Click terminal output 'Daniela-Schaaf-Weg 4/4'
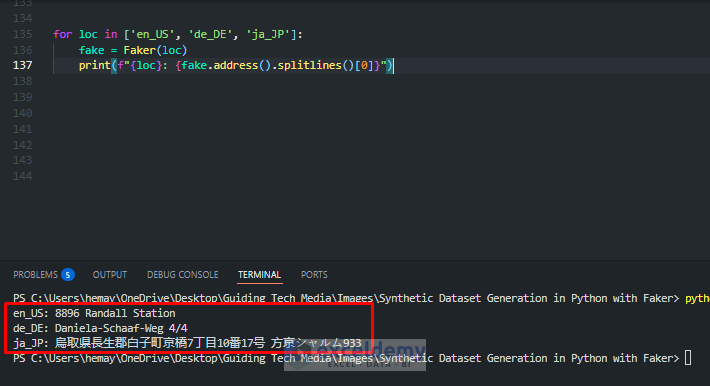 (x=121, y=328)
